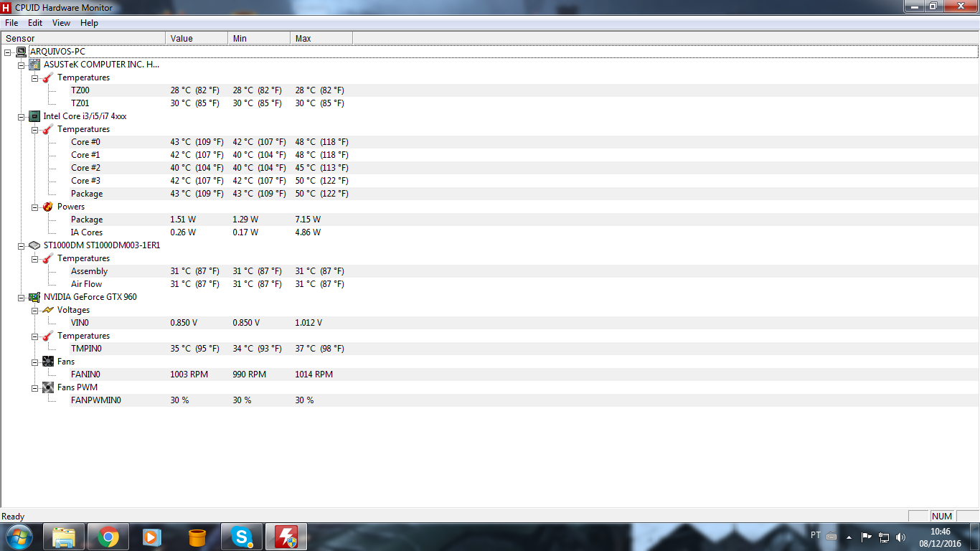Click the Value column header

(x=197, y=38)
